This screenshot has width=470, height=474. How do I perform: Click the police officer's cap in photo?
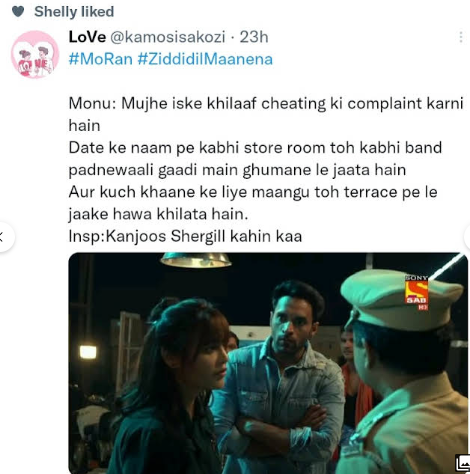click(402, 299)
